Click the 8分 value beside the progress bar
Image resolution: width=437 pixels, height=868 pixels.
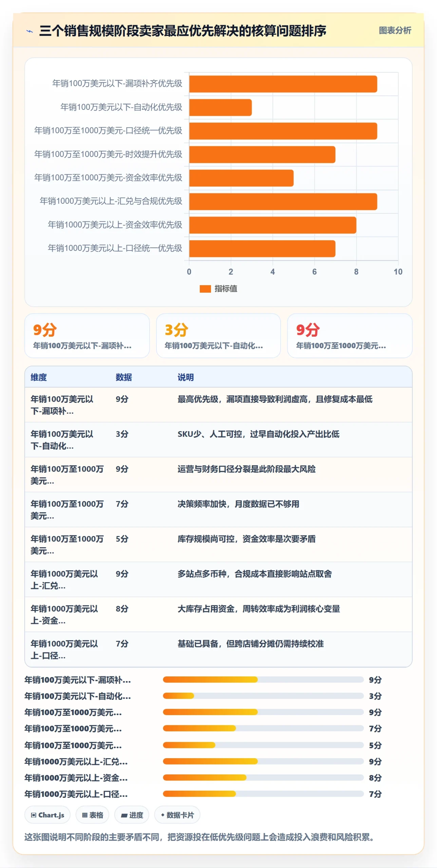(x=375, y=778)
